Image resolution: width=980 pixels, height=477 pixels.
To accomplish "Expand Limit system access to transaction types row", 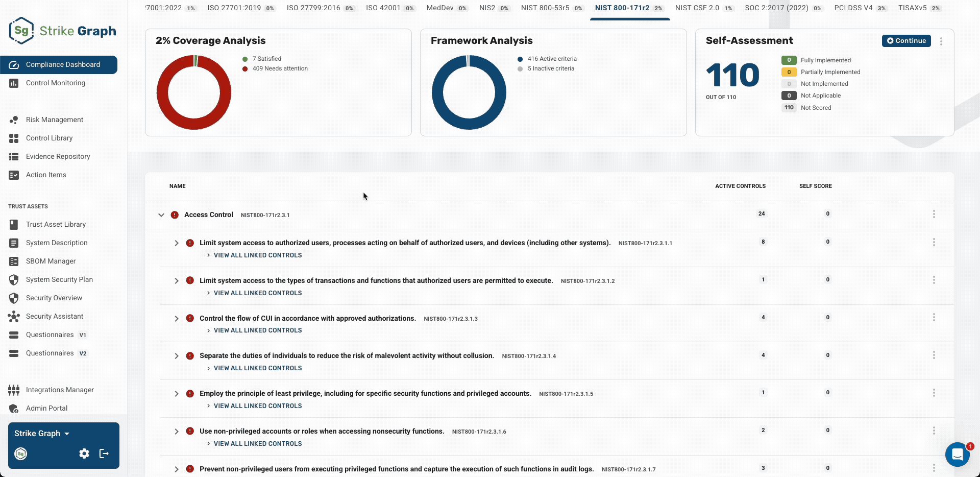I will pos(177,281).
